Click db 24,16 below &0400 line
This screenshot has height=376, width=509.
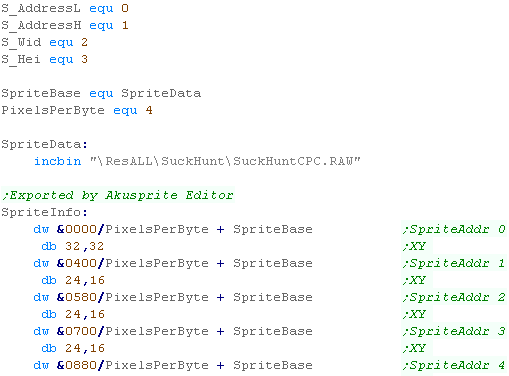coord(73,280)
